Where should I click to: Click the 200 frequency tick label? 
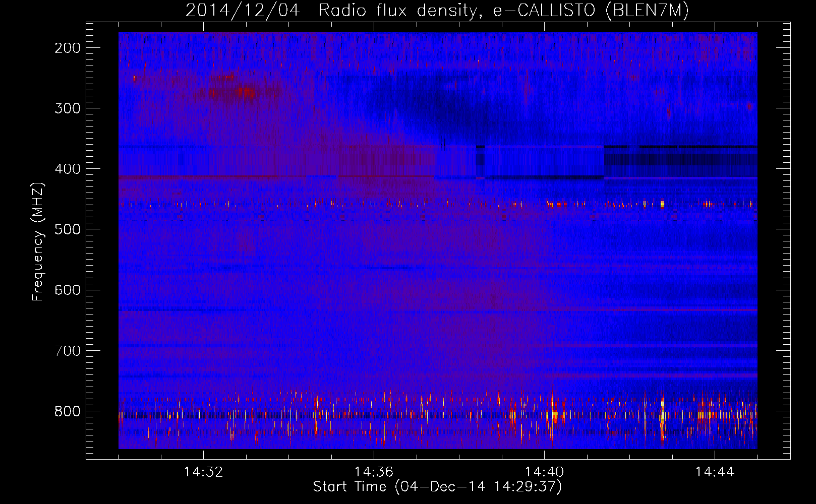pyautogui.click(x=68, y=48)
